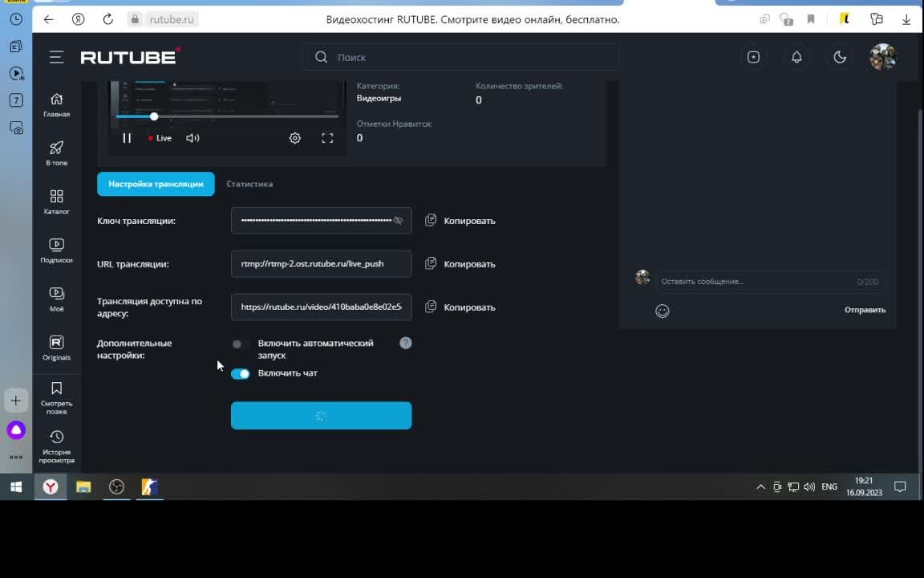Click the URL трансляции field

point(321,263)
